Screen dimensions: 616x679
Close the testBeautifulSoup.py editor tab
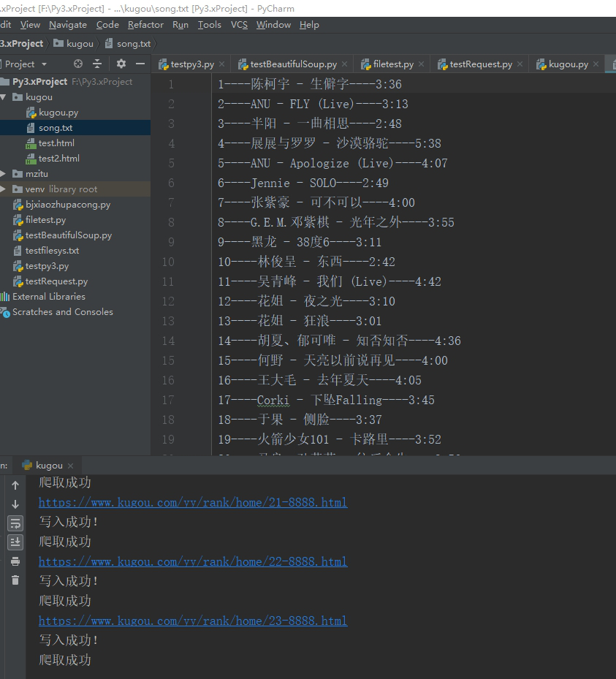[345, 64]
